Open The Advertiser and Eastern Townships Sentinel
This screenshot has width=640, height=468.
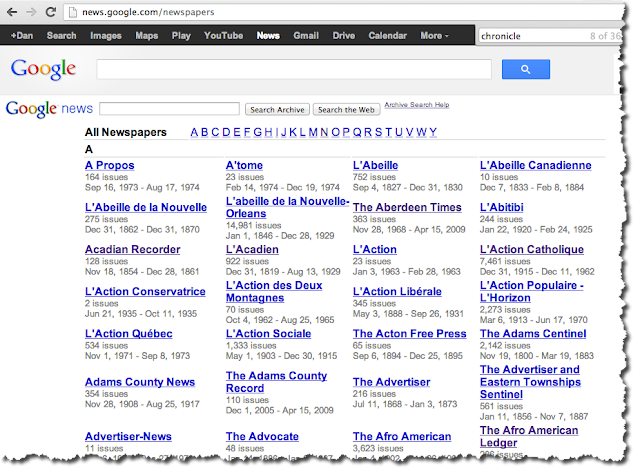530,382
